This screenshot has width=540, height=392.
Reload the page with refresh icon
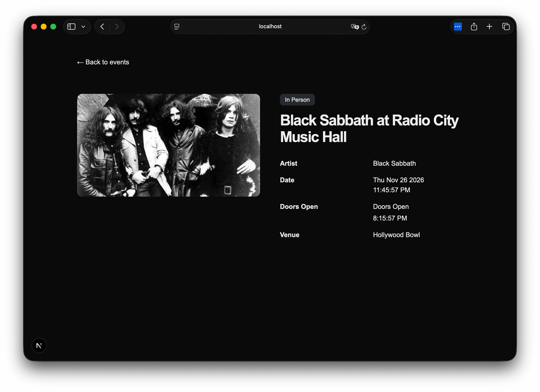point(364,27)
